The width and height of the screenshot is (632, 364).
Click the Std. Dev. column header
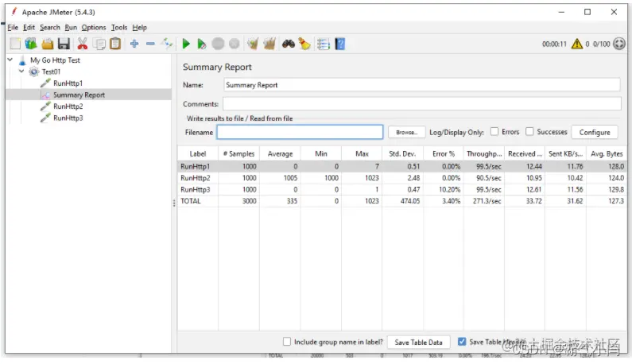pyautogui.click(x=402, y=153)
